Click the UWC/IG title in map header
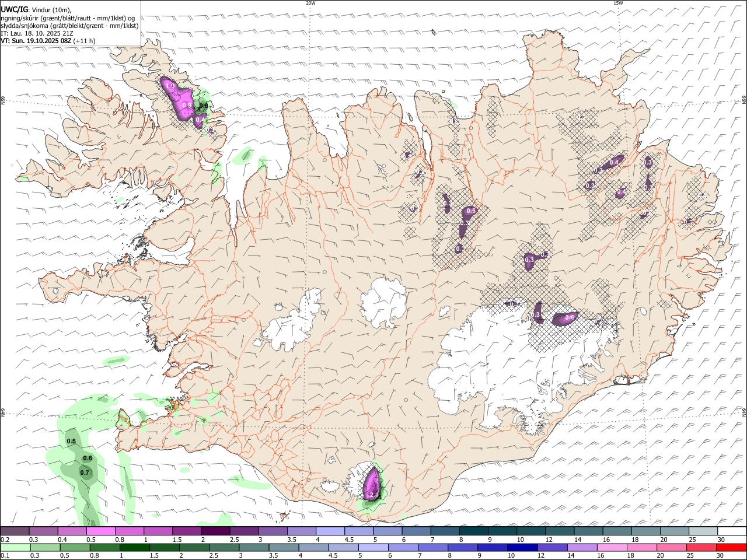 (x=14, y=9)
